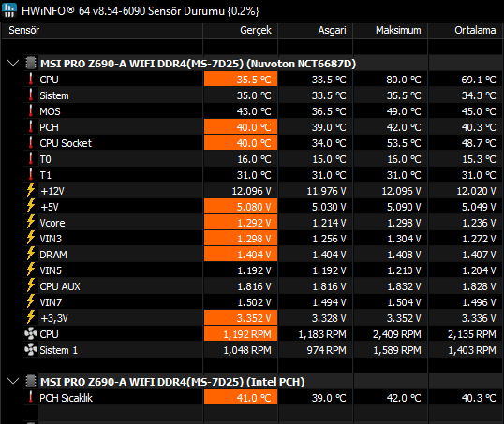Click the 2,409 RPM maximum value
Viewport: 504px width, 424px height.
coord(396,334)
